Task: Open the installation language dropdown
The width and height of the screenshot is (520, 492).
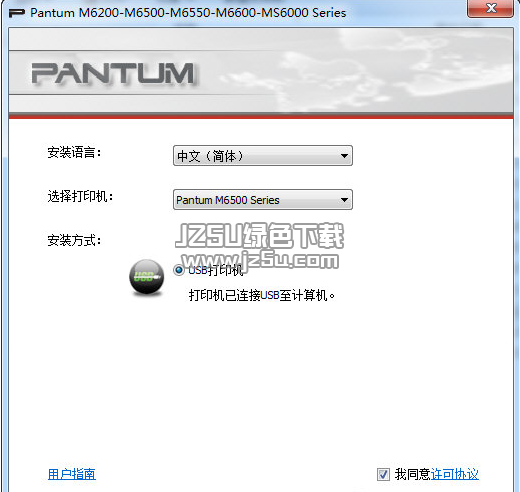Action: tap(263, 155)
